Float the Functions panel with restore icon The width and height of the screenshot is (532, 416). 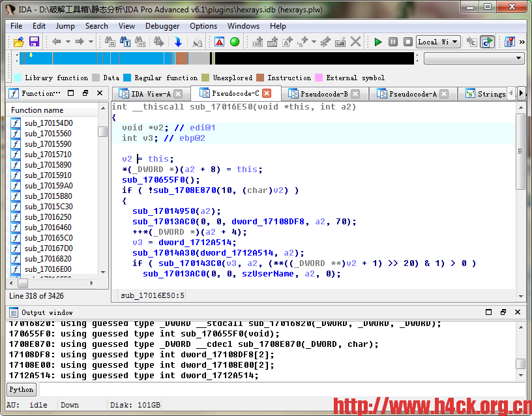[85, 93]
